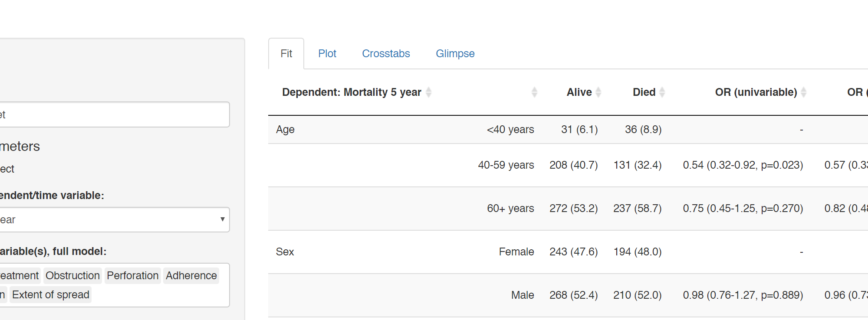Select the 60+ years row label

pyautogui.click(x=510, y=209)
